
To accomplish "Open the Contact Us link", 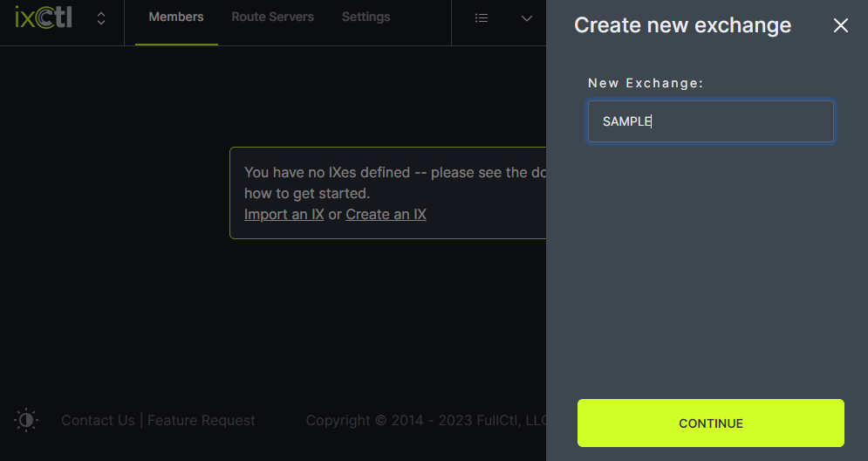I will click(98, 421).
